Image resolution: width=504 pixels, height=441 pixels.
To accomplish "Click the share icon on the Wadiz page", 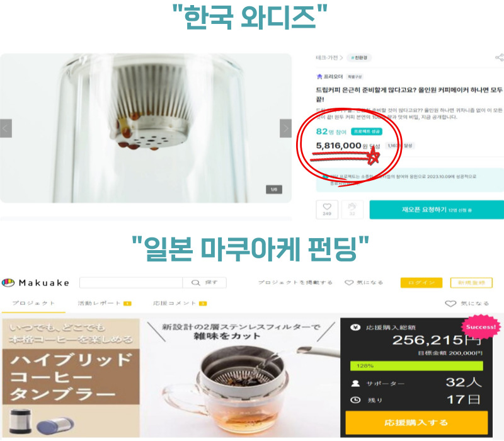I will pyautogui.click(x=499, y=57).
